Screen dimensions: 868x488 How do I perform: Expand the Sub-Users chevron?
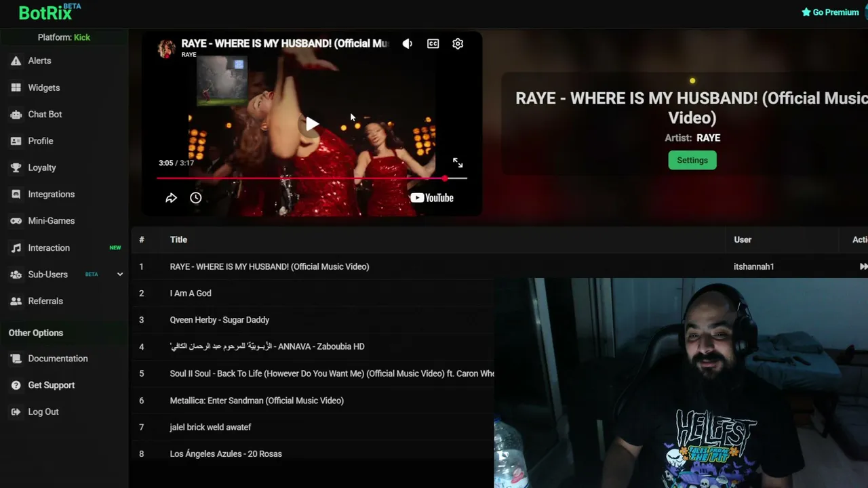click(x=120, y=274)
